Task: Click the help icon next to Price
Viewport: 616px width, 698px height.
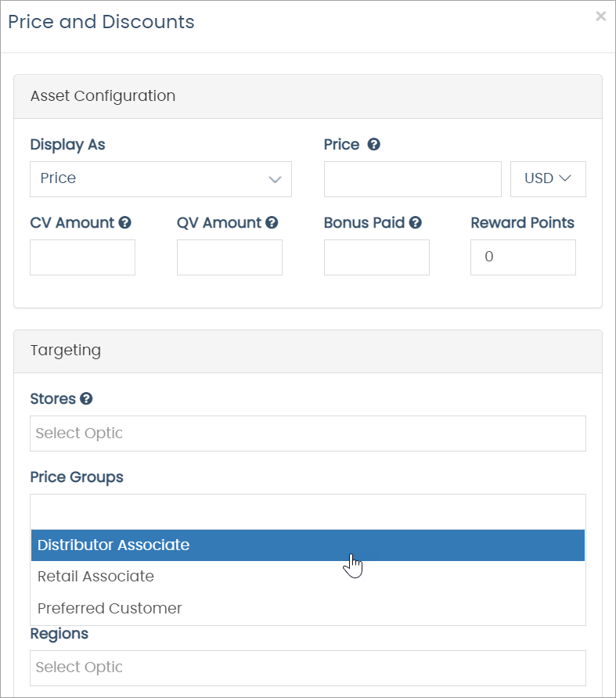Action: (373, 145)
